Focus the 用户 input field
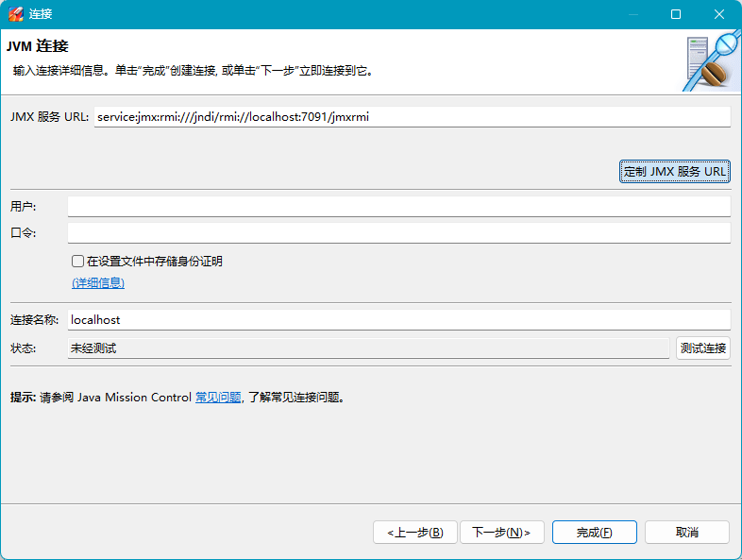742x560 pixels. [398, 207]
